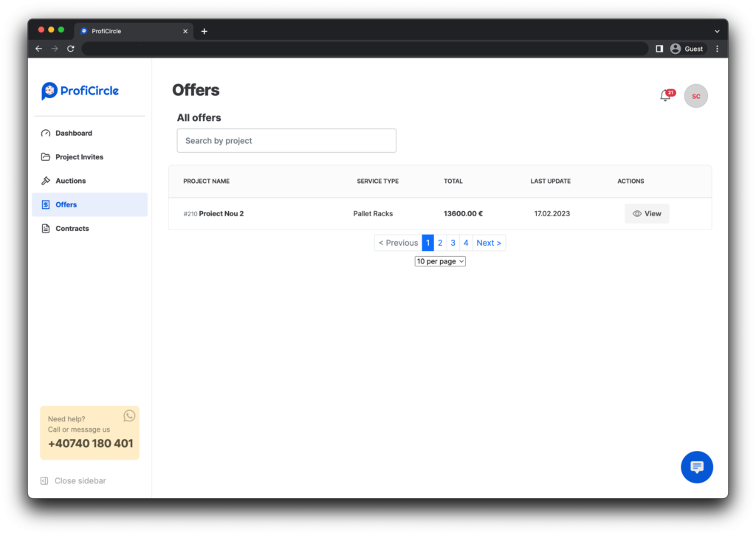Screen dimensions: 756x535
Task: Click the Close sidebar label
Action: pyautogui.click(x=80, y=480)
